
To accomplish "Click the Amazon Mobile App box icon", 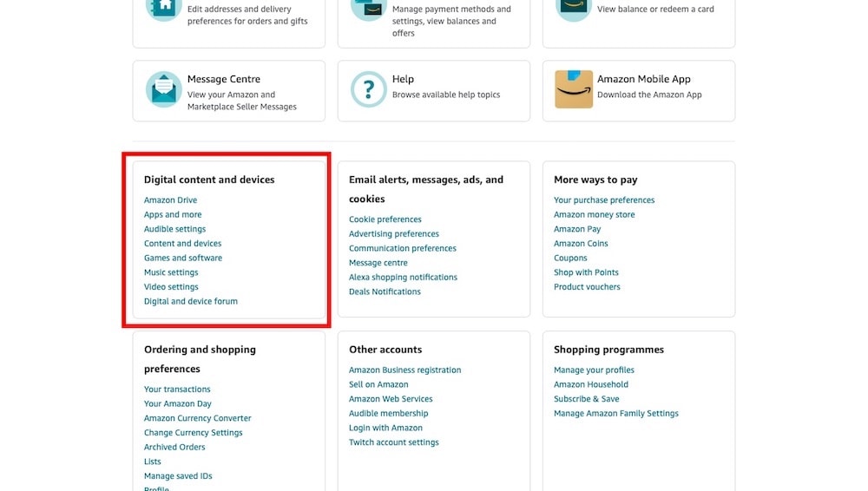I will tap(574, 89).
